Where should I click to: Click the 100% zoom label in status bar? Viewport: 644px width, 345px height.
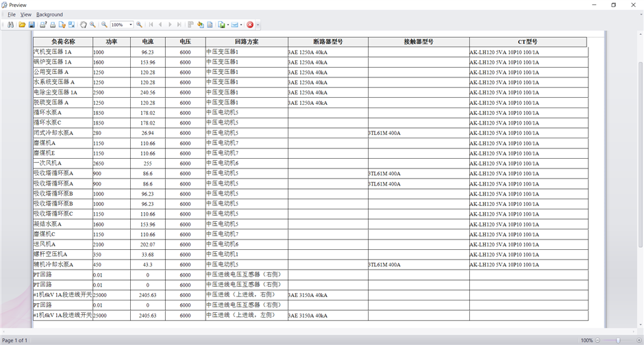click(586, 340)
